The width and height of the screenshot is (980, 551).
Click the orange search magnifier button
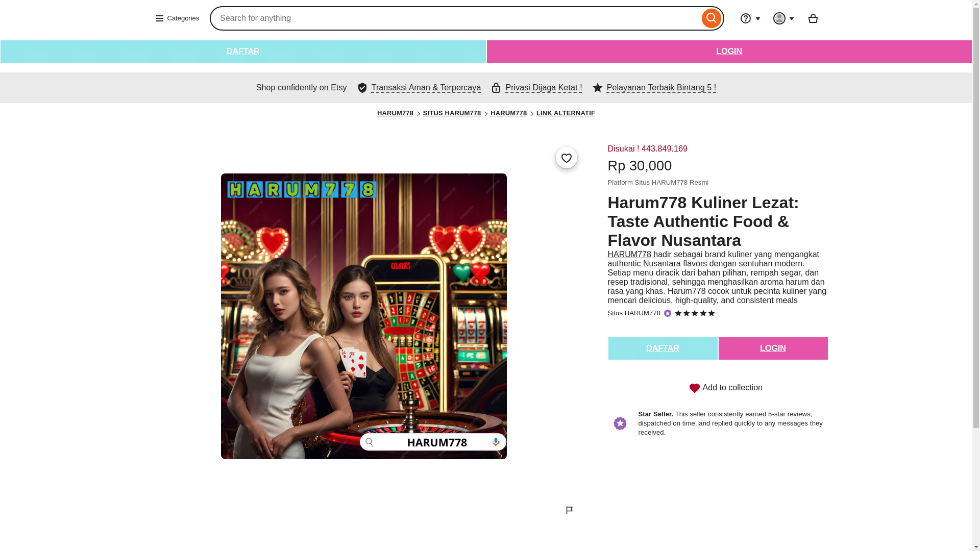711,18
